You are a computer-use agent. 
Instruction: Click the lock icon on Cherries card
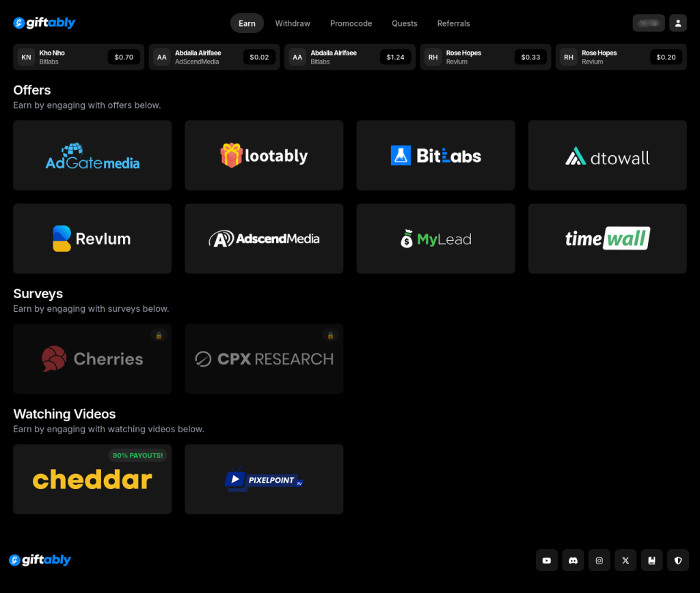(x=159, y=335)
